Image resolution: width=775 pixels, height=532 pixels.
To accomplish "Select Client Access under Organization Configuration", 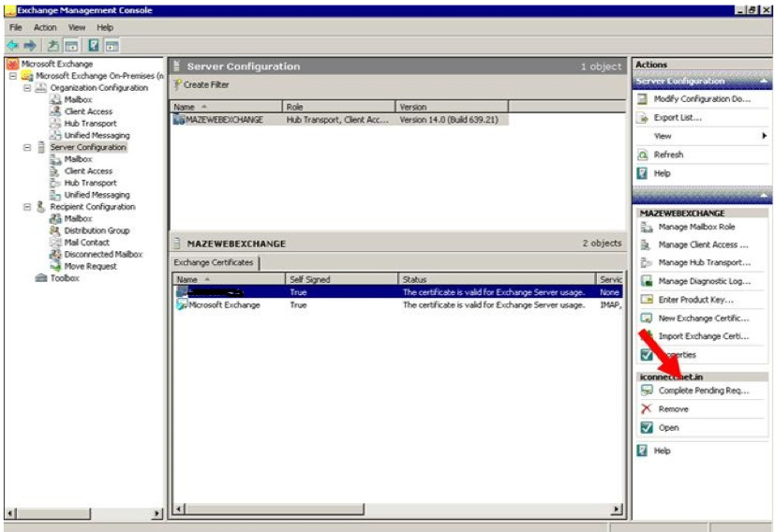I will 88,111.
